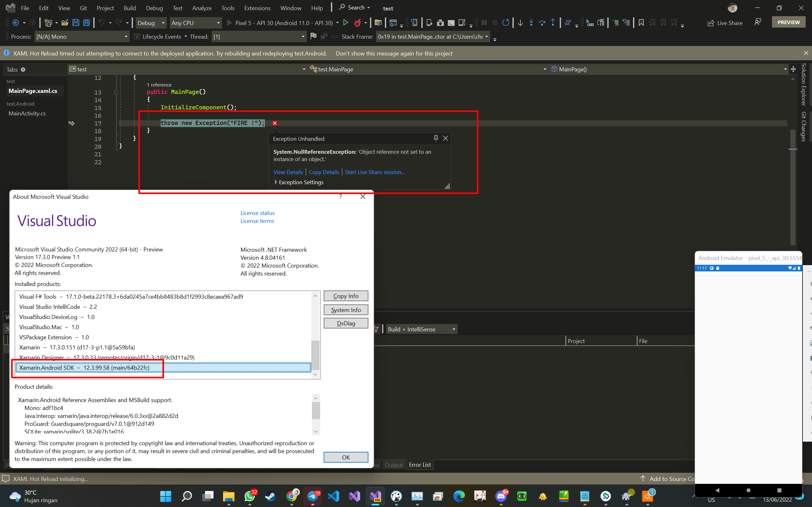Image resolution: width=812 pixels, height=507 pixels.
Task: Switch to the Error List tab
Action: coord(419,465)
